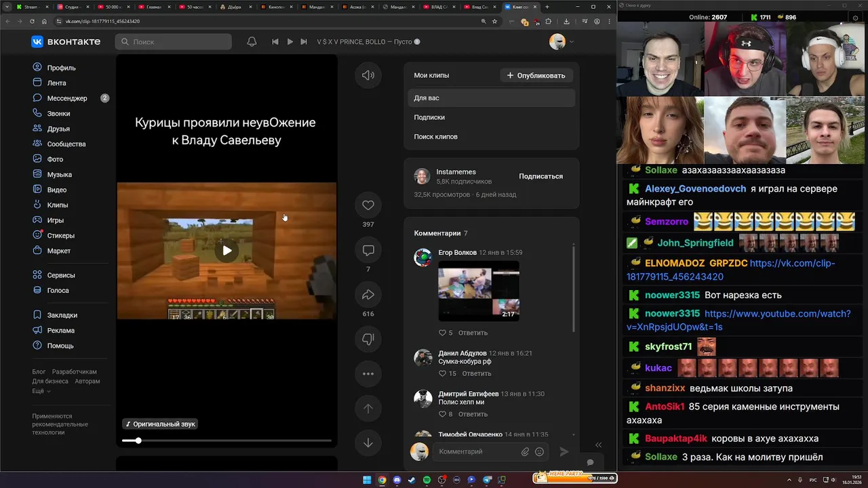Go to next clip down arrow
The height and width of the screenshot is (488, 868).
tap(368, 443)
